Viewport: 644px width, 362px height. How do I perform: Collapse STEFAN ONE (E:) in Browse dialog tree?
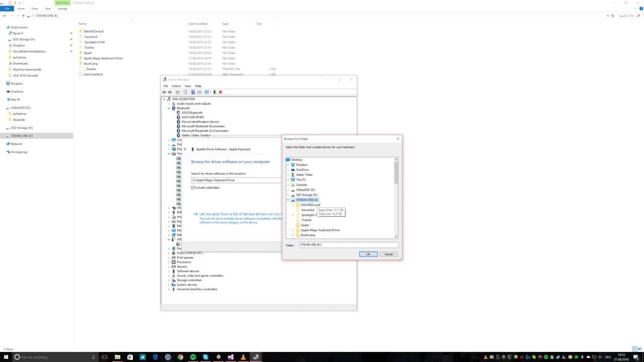(288, 200)
